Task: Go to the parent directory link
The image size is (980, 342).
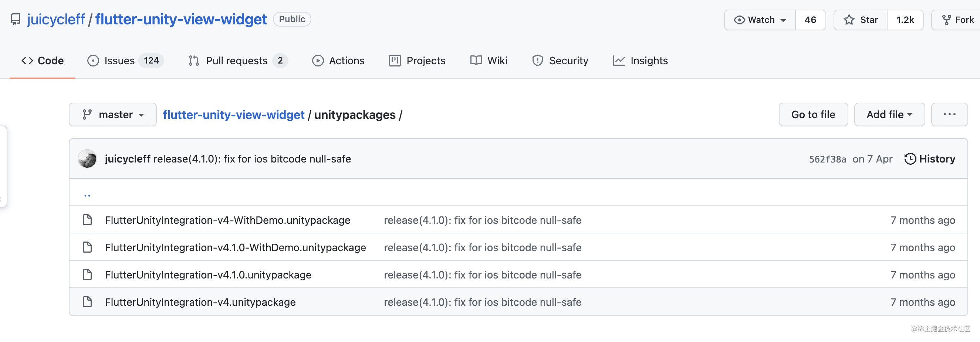Action: point(87,195)
